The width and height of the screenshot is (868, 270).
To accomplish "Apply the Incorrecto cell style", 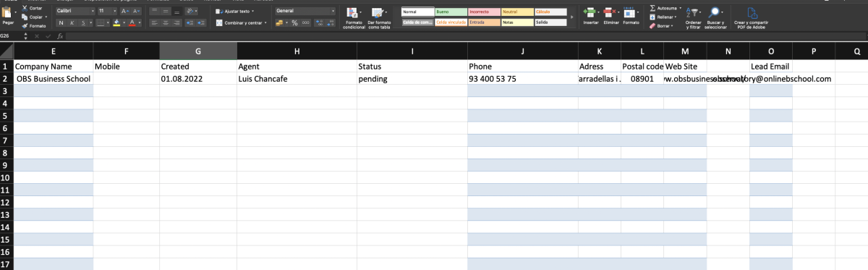I will pyautogui.click(x=484, y=12).
